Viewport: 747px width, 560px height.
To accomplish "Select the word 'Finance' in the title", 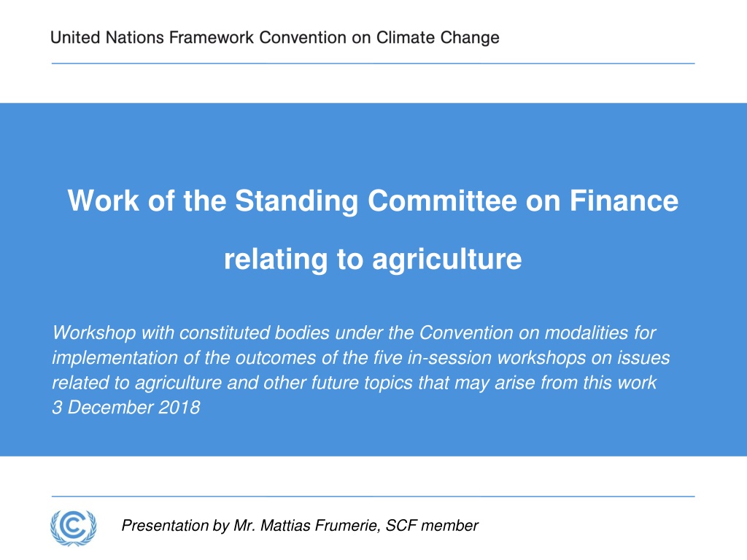I will click(624, 200).
